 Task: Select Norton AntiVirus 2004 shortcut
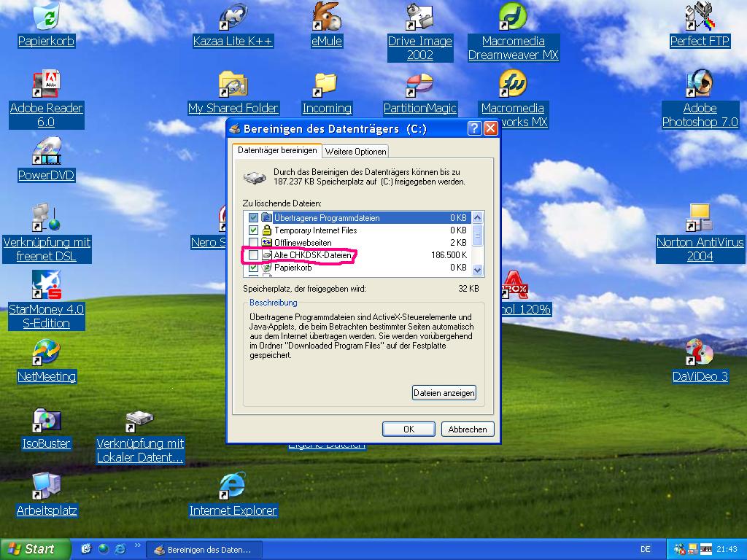[x=700, y=233]
